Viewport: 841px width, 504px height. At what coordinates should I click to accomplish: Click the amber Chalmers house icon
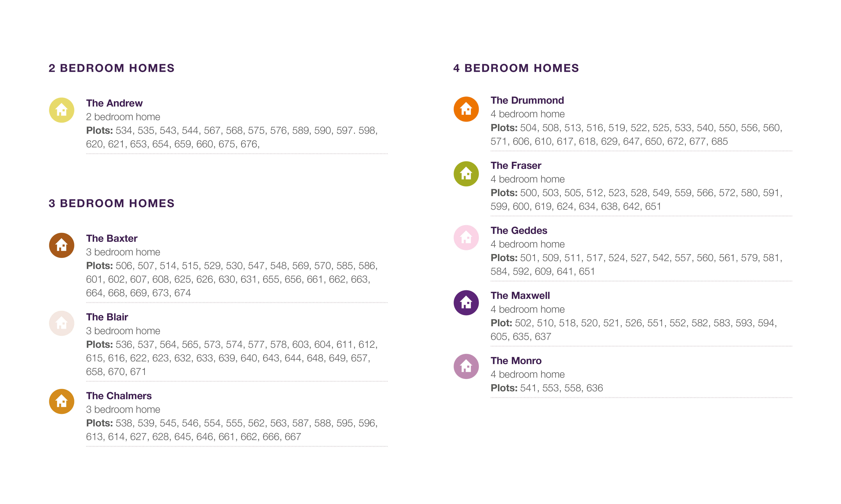pos(62,401)
